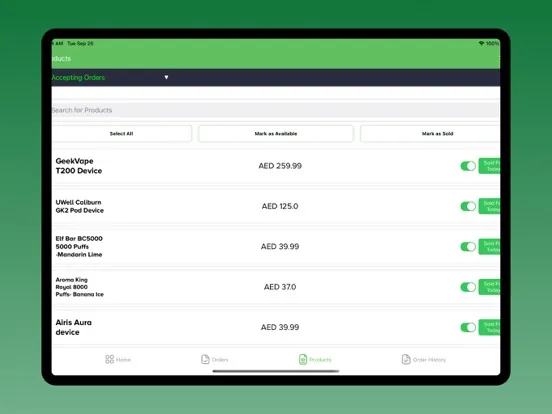Mark Aroma King Royal 8000 sold today
552x414 pixels.
pyautogui.click(x=489, y=287)
